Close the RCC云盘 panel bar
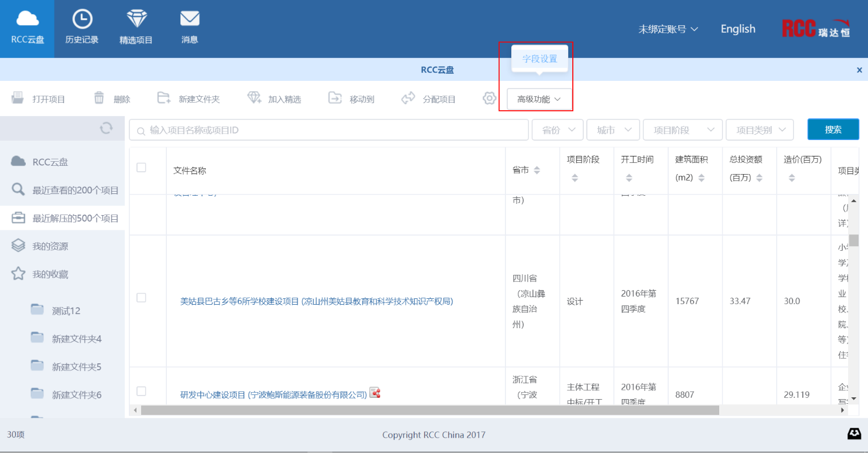Screen dimensions: 868x453 859,70
